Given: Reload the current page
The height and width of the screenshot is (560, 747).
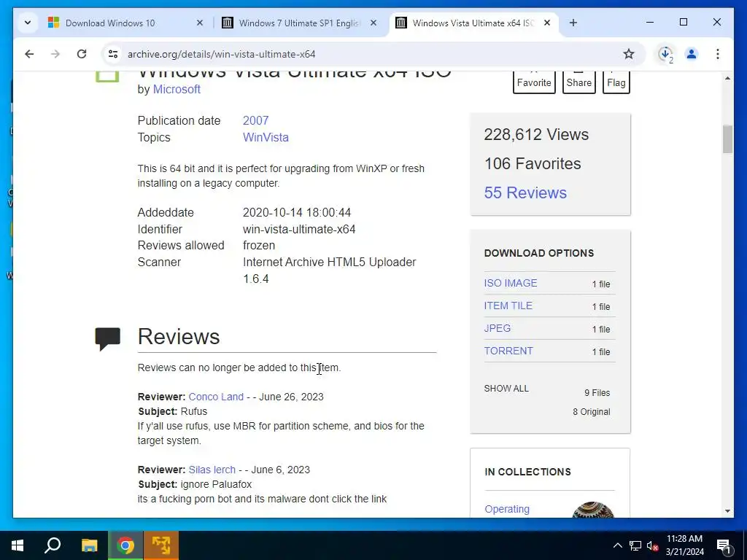Looking at the screenshot, I should click(x=82, y=54).
